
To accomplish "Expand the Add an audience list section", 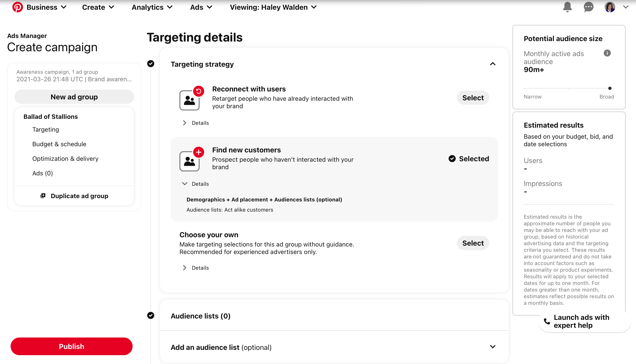I will (x=492, y=347).
